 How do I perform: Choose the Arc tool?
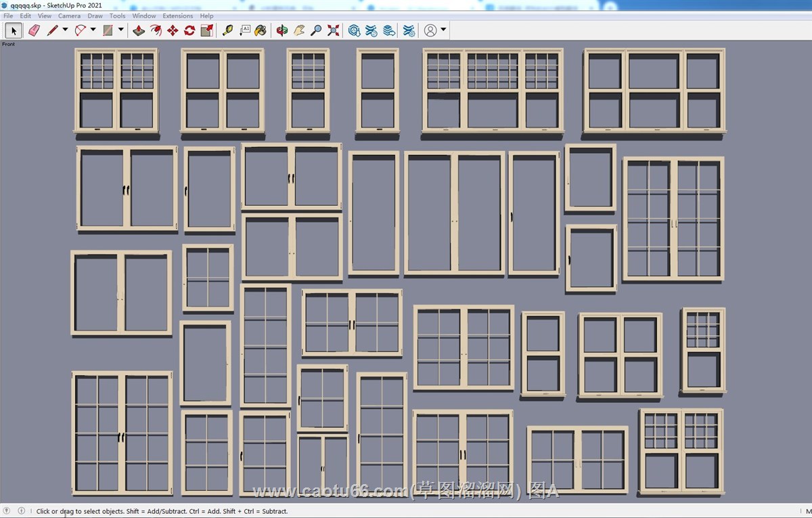click(81, 30)
